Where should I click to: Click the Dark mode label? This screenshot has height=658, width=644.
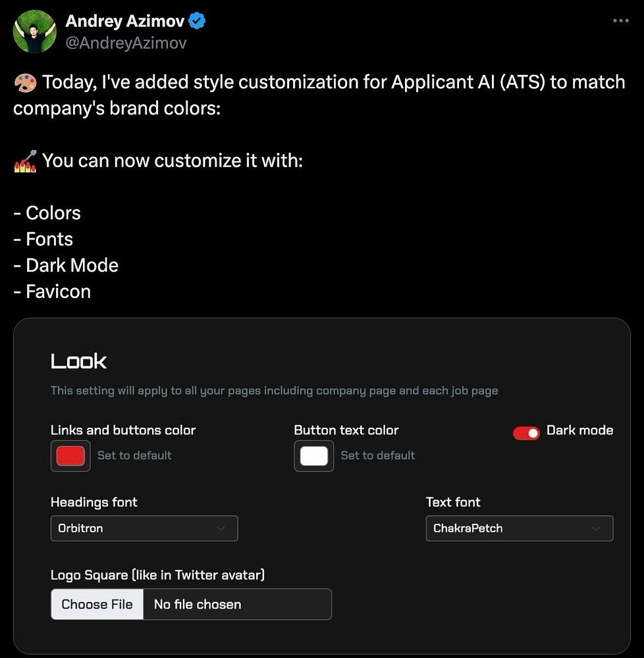click(x=579, y=430)
